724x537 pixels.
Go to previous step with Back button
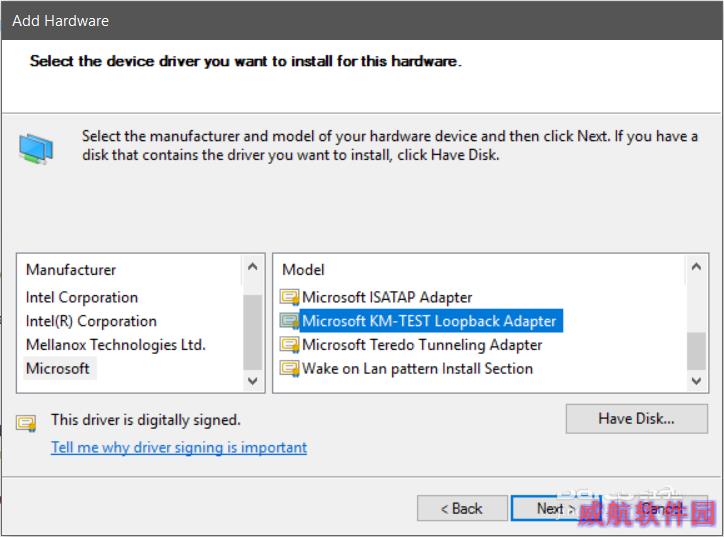462,508
